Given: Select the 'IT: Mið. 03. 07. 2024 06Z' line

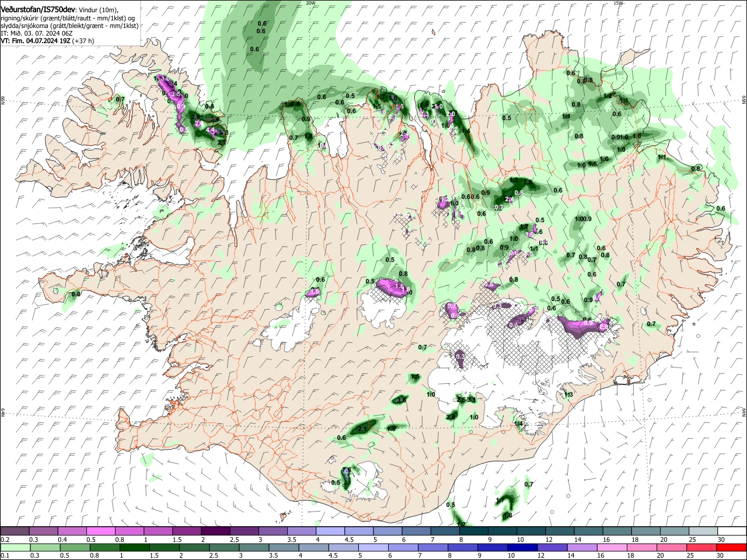Looking at the screenshot, I should [x=37, y=33].
